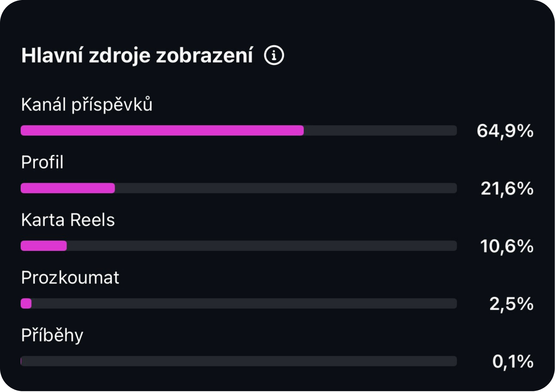Click the info icon beside the heading
Viewport: 555px width, 392px height.
point(274,55)
